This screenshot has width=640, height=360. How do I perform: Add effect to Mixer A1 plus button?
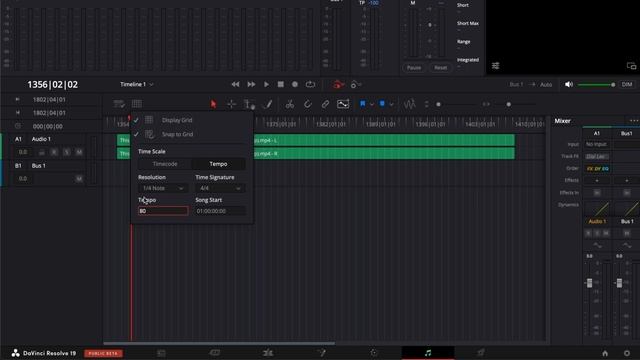click(x=597, y=180)
